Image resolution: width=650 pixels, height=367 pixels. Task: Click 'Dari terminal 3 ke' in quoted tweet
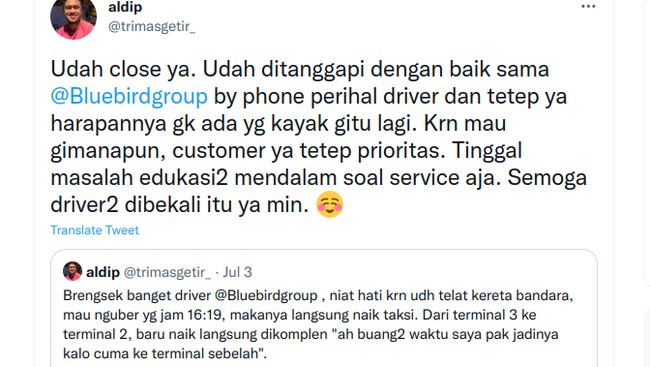coord(479,315)
